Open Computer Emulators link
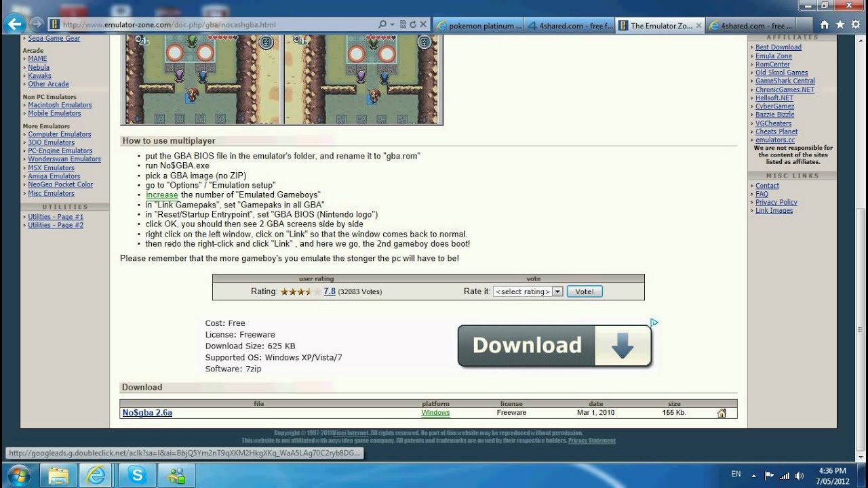The image size is (868, 488). coord(60,134)
